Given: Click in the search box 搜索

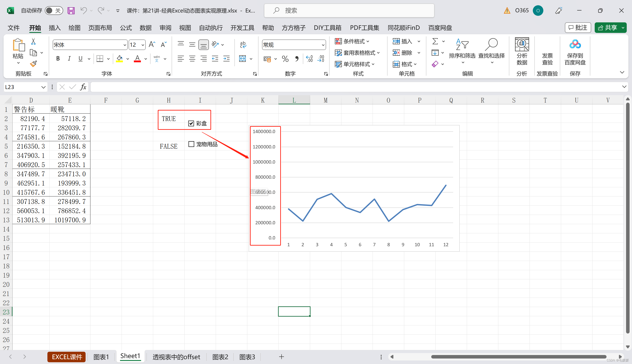Looking at the screenshot, I should (349, 11).
